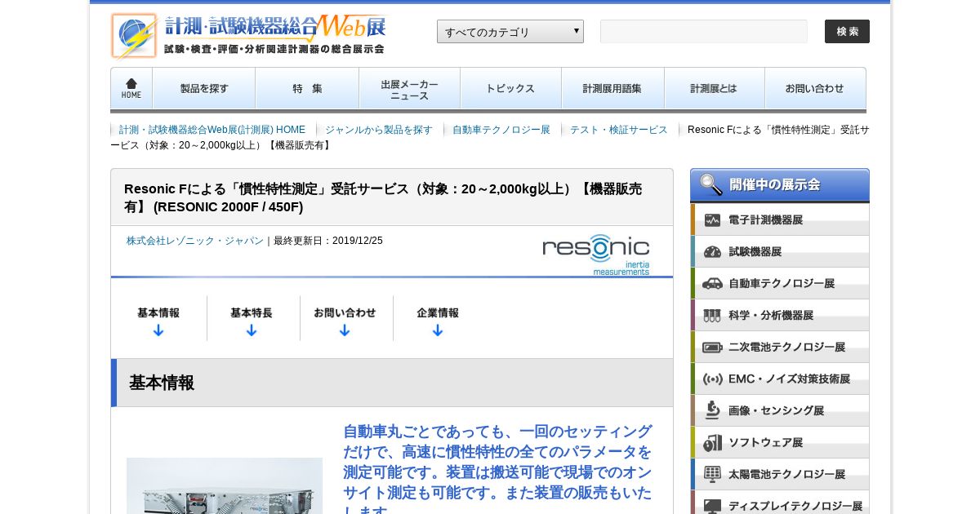Open the トピックス menu item
This screenshot has height=514, width=980.
511,88
